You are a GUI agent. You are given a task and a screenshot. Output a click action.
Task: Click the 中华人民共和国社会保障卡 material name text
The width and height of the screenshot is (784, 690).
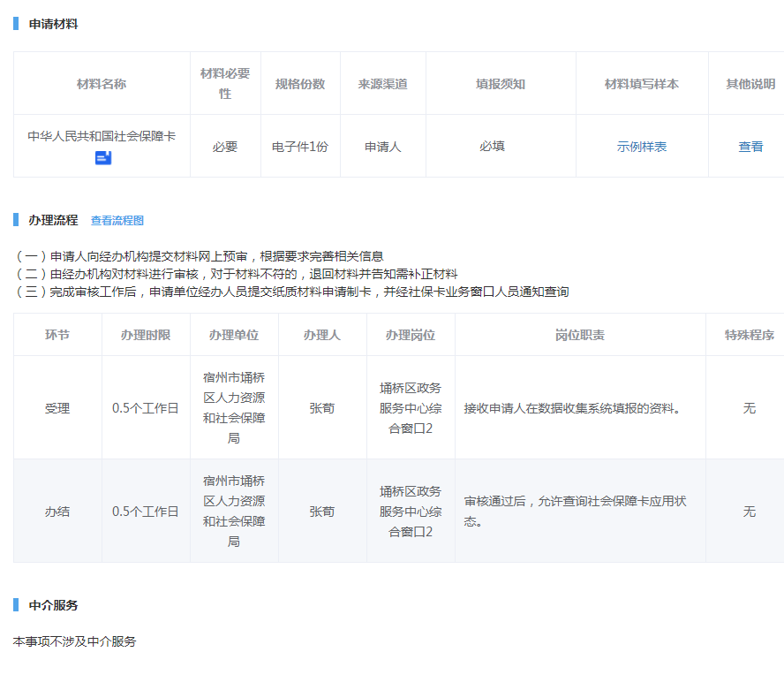102,136
